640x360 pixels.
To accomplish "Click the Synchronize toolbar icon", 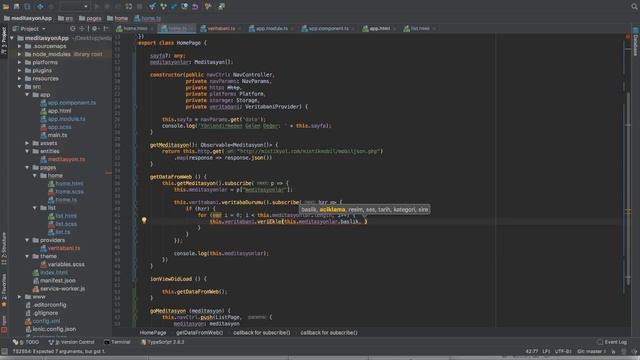I will (x=27, y=7).
